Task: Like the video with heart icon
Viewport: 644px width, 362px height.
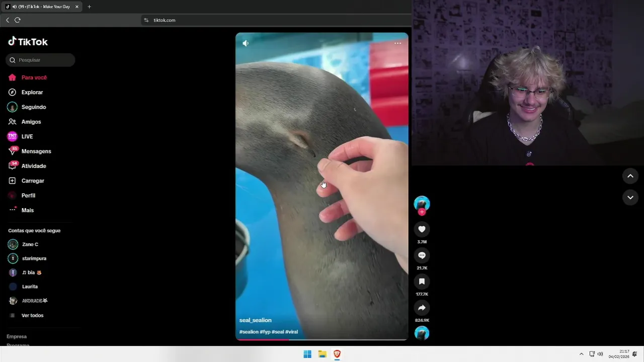Action: [x=422, y=229]
